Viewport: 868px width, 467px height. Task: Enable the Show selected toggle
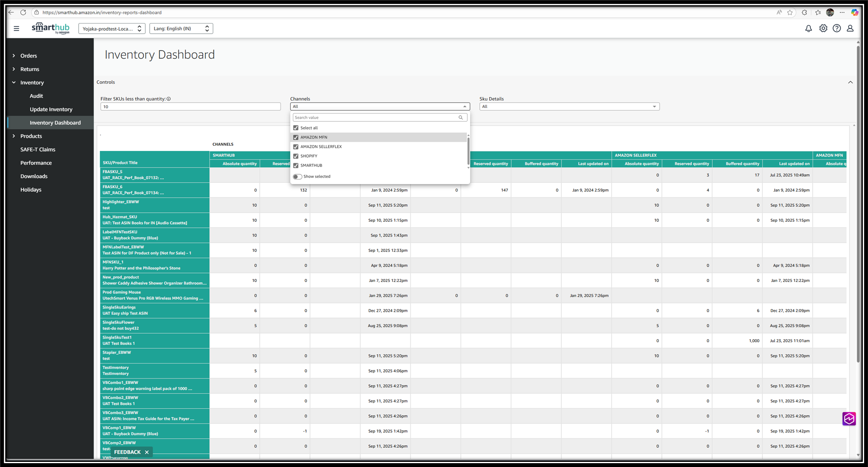[297, 176]
